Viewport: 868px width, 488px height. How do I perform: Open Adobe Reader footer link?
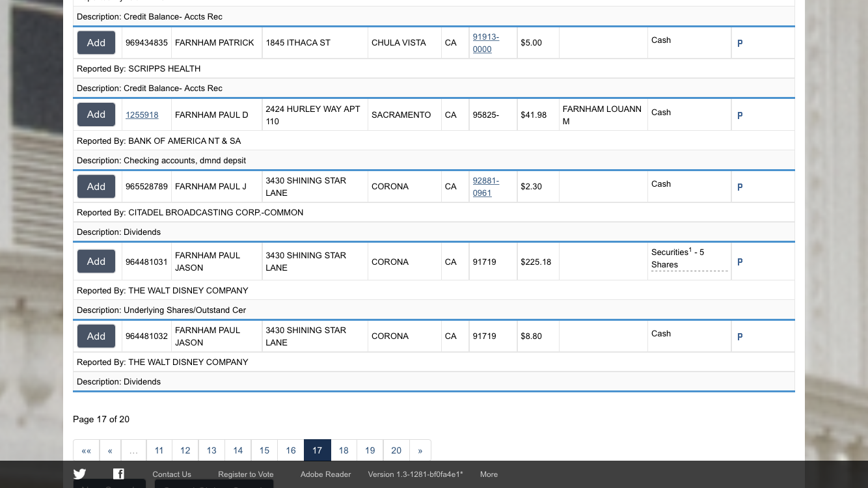pos(325,474)
